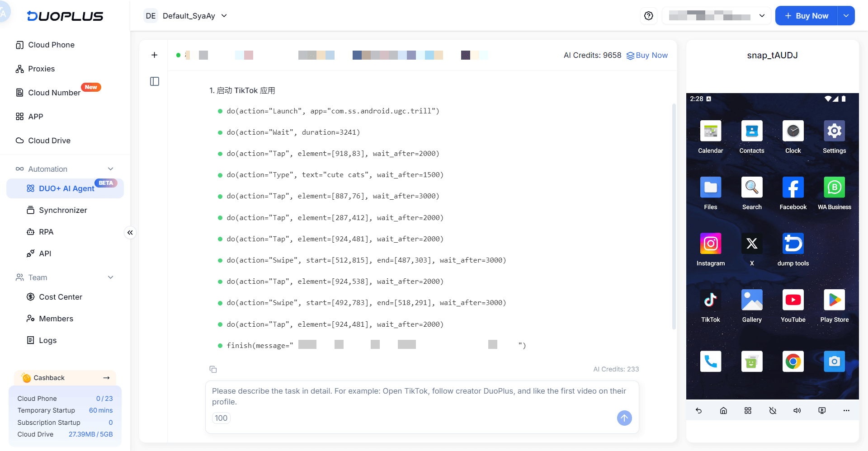Open Cloud Phone menu item
The width and height of the screenshot is (868, 451).
click(51, 45)
